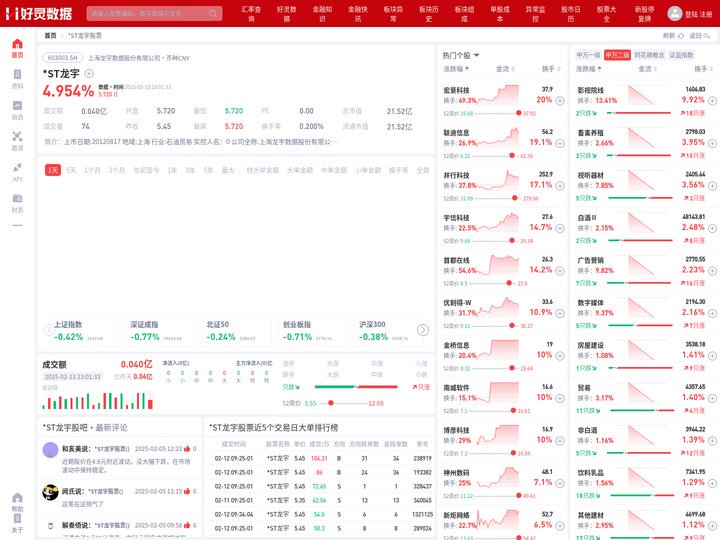Click the 返回 back icon

706,35
